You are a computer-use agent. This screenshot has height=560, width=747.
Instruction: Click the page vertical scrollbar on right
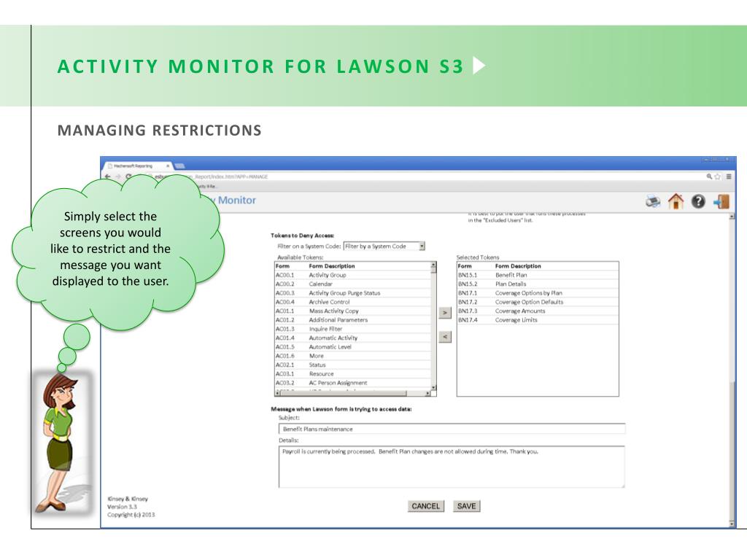pyautogui.click(x=732, y=370)
